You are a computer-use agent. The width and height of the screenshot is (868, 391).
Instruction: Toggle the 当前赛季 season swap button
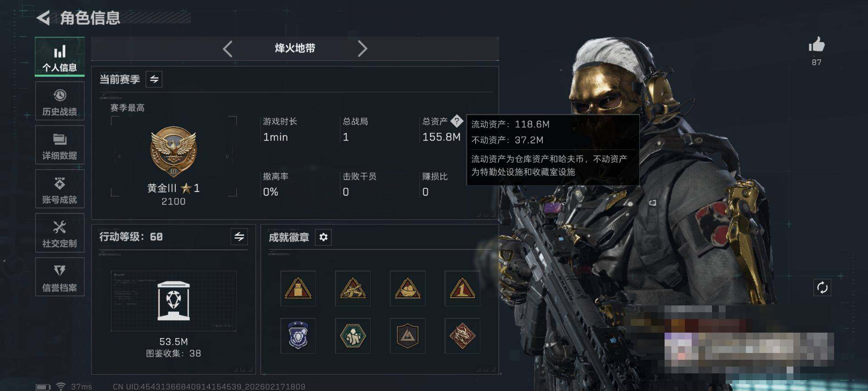tap(154, 79)
